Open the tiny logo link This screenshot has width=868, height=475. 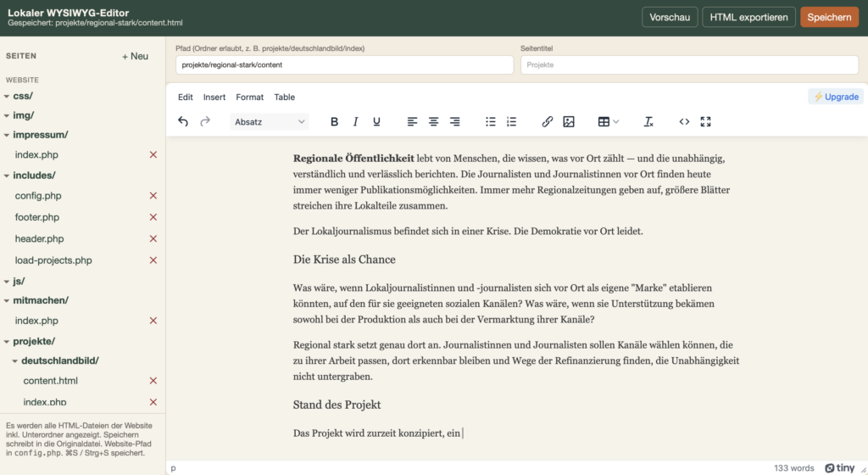click(840, 468)
